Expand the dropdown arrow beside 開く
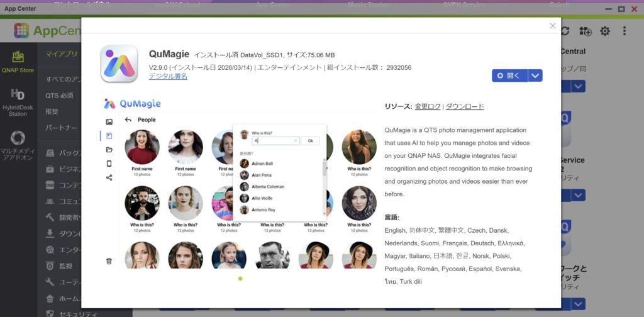The width and height of the screenshot is (644, 317). [535, 75]
